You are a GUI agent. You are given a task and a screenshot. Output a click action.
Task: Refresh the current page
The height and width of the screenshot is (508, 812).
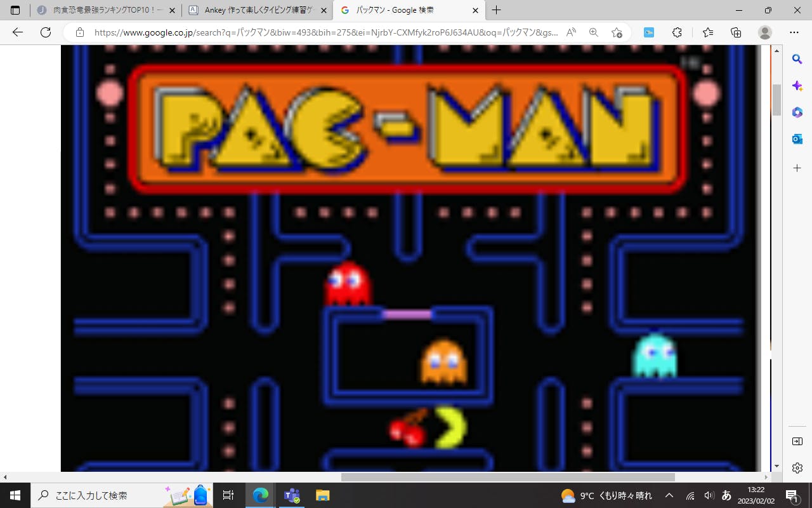point(46,32)
